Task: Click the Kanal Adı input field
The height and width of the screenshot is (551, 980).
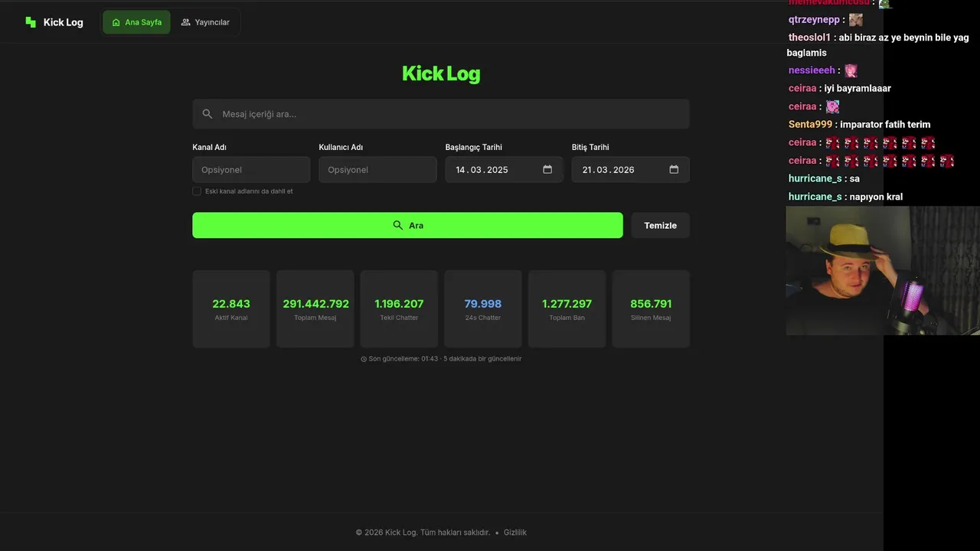Action: click(x=251, y=170)
